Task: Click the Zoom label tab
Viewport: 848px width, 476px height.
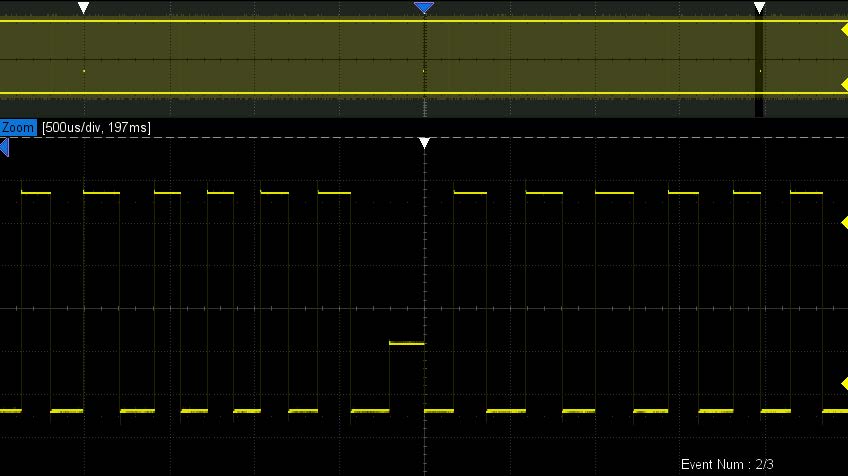Action: (18, 128)
